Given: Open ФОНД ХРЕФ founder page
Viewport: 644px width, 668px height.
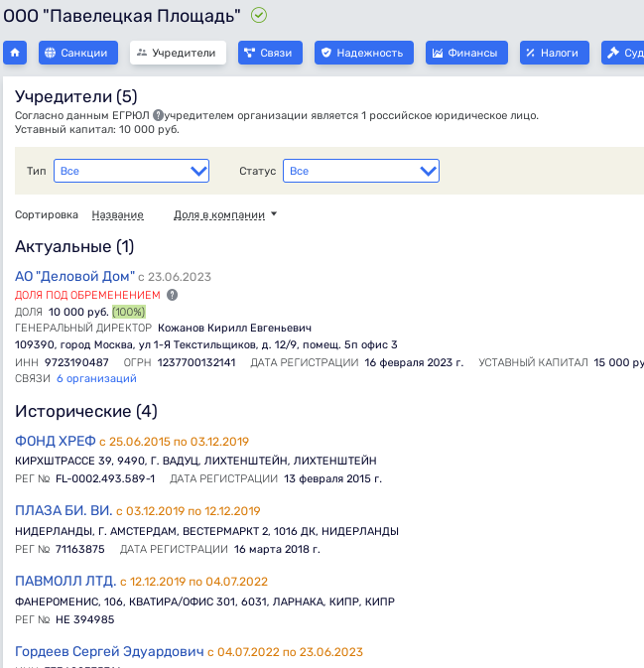Looking at the screenshot, I should 56,441.
